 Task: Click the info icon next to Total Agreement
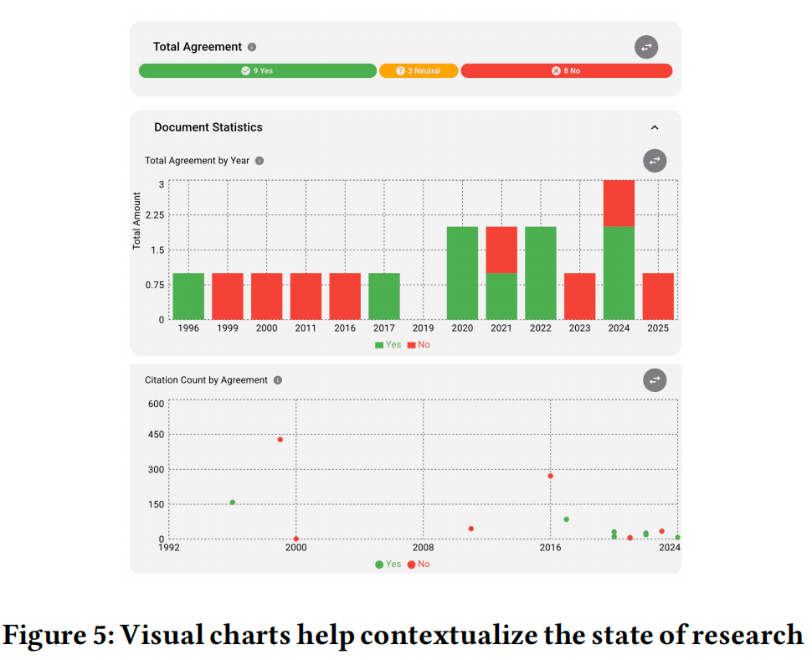point(252,48)
